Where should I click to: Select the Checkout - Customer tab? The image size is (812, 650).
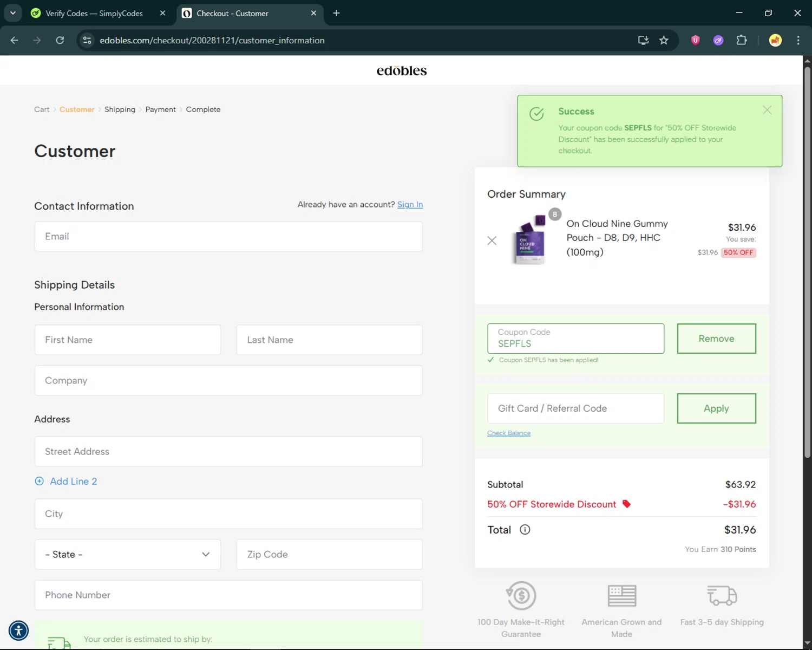point(232,13)
